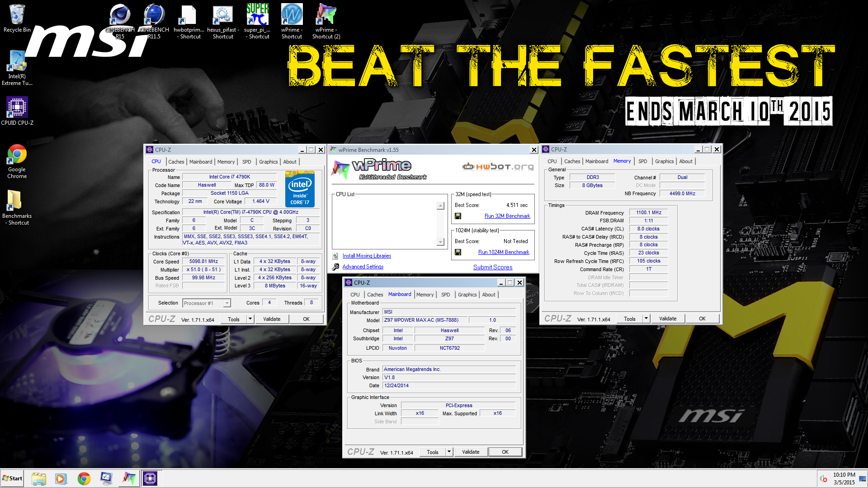Switch to Graphics tab in left CPU-Z
The width and height of the screenshot is (868, 488).
(268, 162)
